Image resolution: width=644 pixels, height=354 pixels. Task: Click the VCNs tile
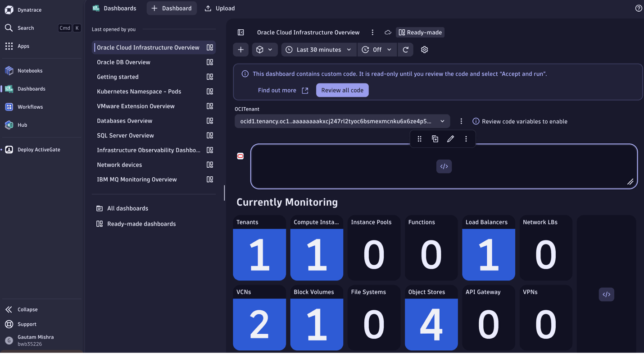pos(259,318)
